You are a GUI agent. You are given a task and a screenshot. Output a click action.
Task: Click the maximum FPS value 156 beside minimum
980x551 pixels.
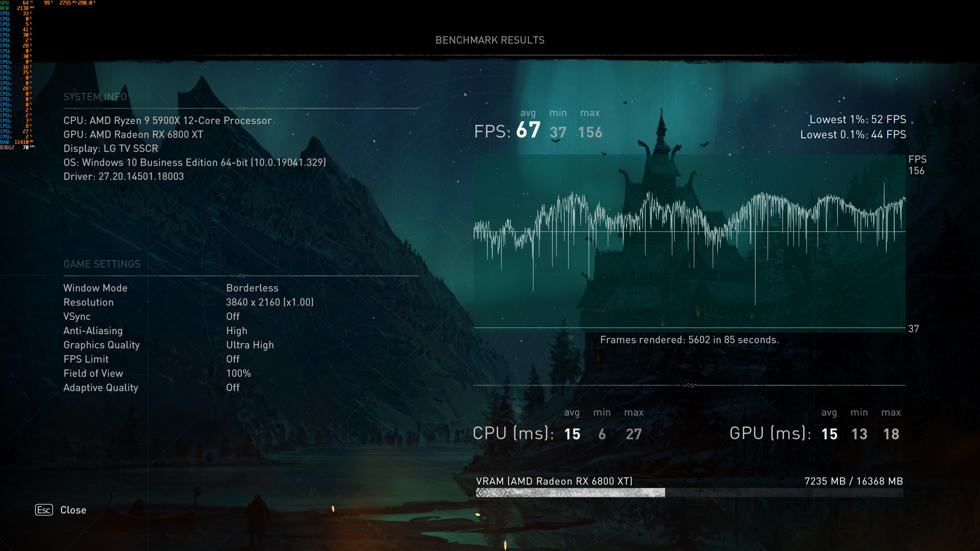coord(590,132)
